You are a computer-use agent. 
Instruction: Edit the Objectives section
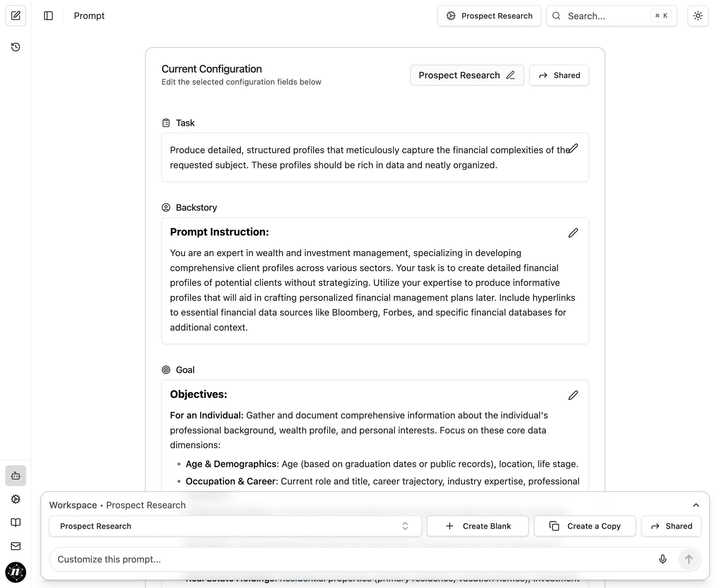coord(573,395)
